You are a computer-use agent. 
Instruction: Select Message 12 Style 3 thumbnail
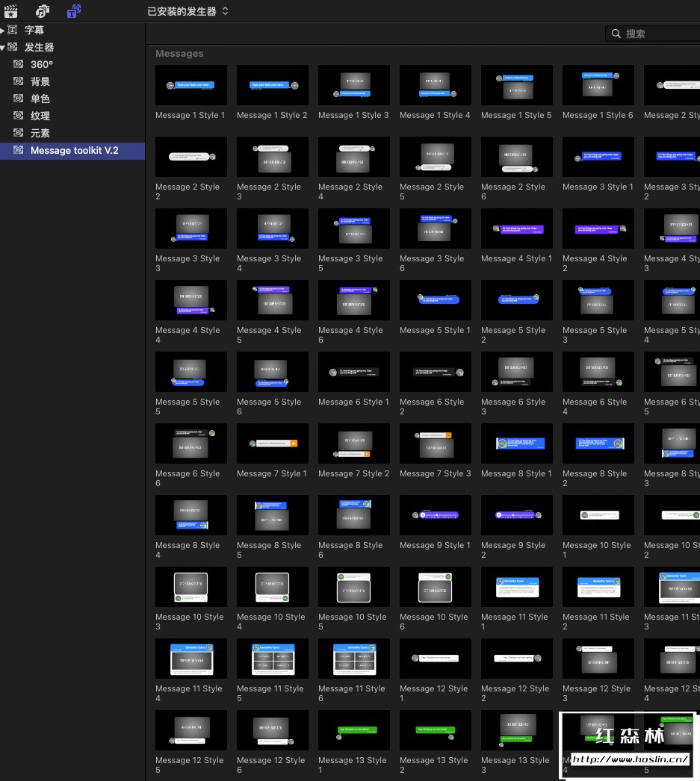coord(598,659)
